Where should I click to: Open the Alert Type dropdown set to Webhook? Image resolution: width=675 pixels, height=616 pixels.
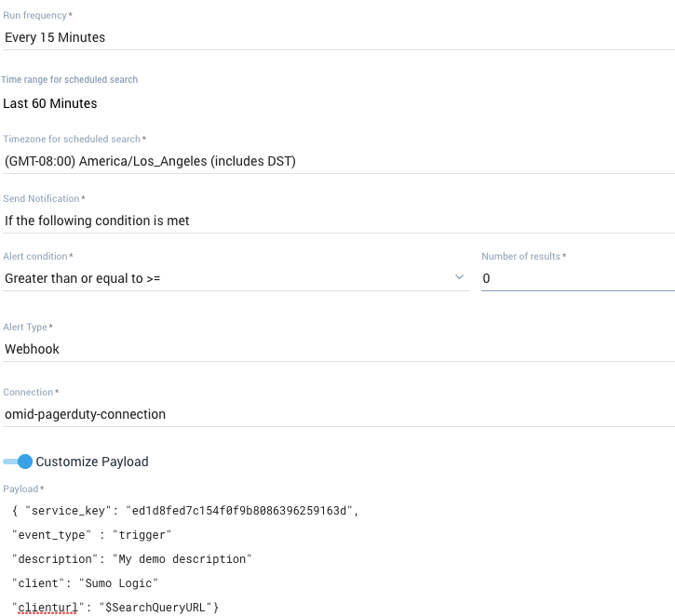337,349
